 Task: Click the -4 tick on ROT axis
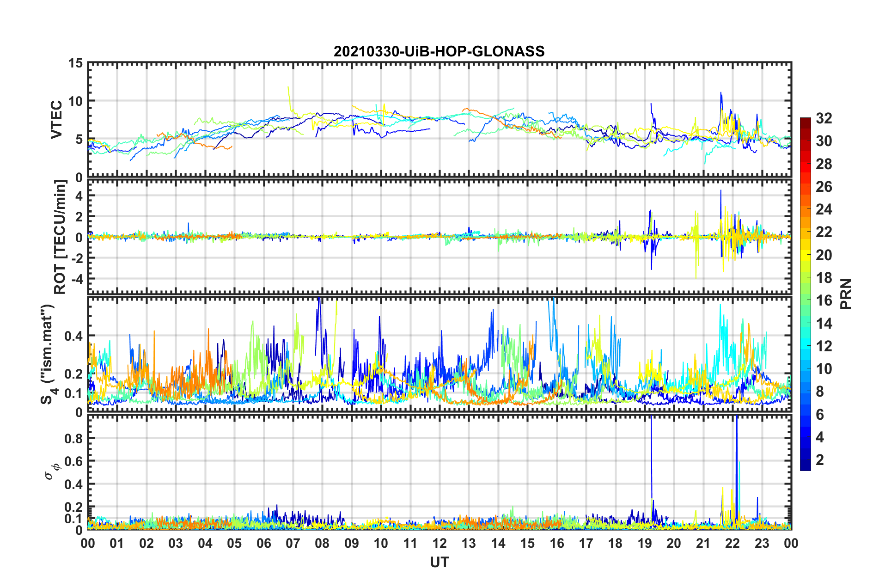(x=77, y=279)
